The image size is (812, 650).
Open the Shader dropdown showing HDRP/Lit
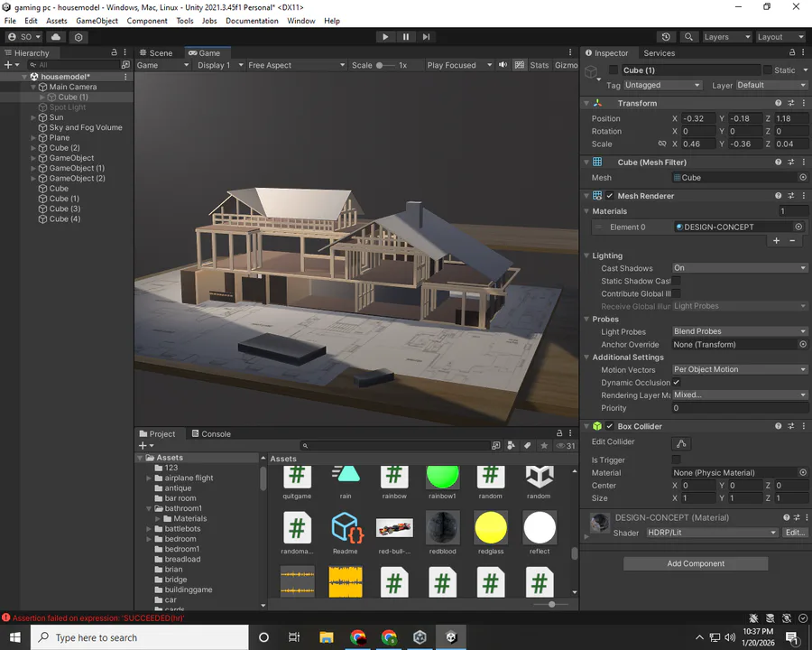click(x=712, y=533)
